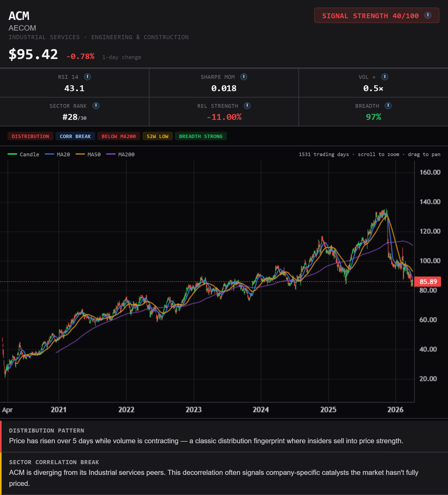This screenshot has height=495, width=448.
Task: Show the Vol × info tooltip icon
Action: 385,77
